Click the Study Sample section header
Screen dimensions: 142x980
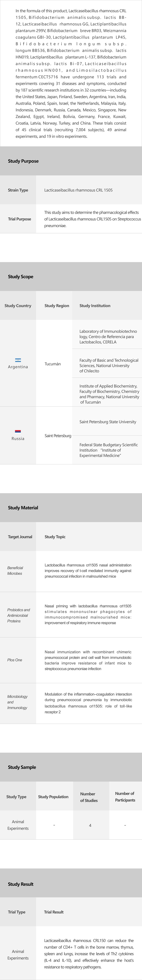point(22,767)
